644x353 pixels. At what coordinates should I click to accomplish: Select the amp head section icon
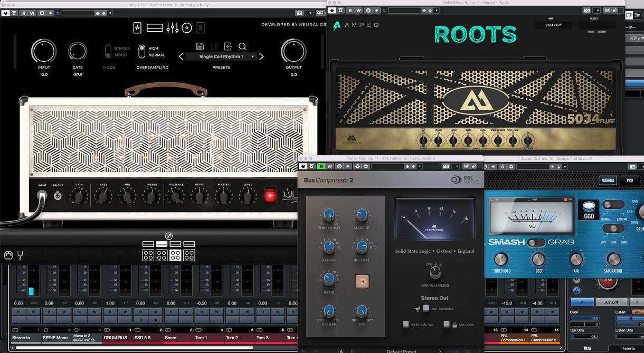pos(155,27)
